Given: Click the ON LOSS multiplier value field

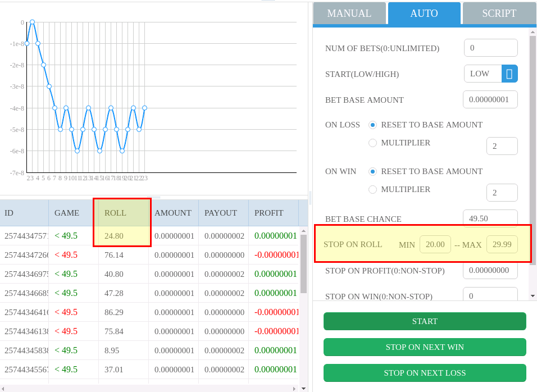Looking at the screenshot, I should click(x=502, y=146).
